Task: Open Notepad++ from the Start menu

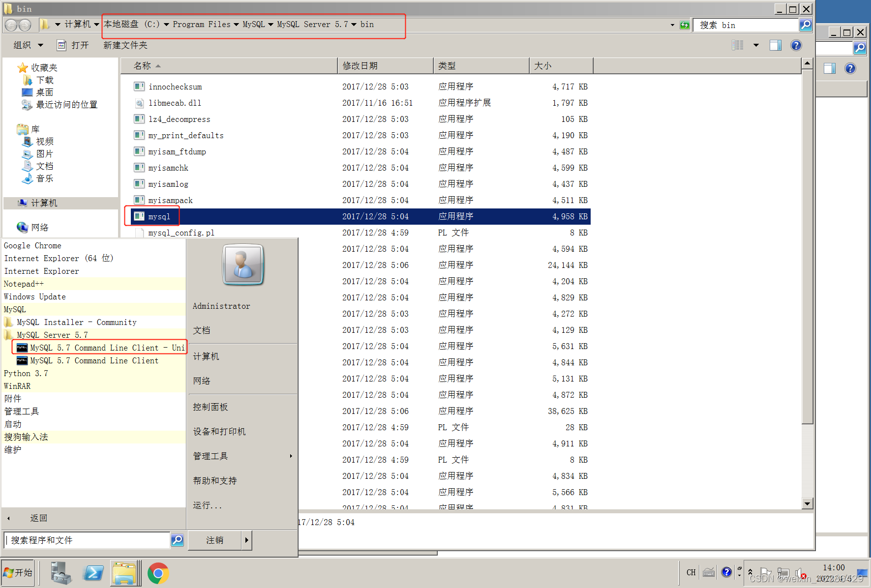Action: click(x=93, y=284)
